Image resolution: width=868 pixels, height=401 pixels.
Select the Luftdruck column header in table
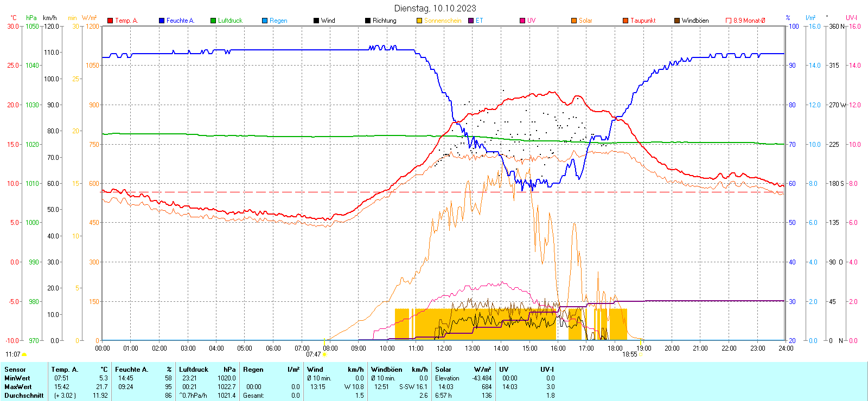pyautogui.click(x=194, y=370)
